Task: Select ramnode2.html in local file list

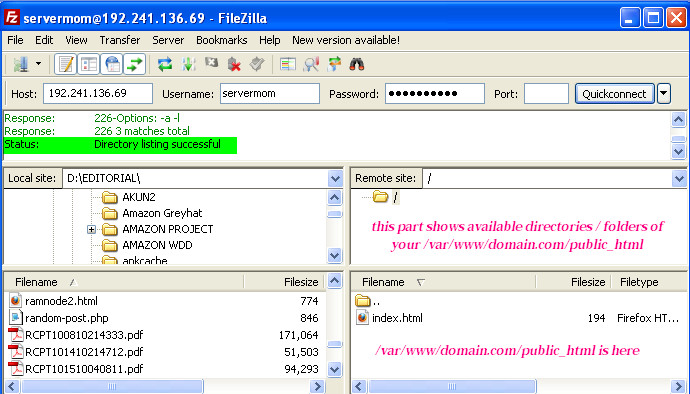Action: [x=61, y=301]
